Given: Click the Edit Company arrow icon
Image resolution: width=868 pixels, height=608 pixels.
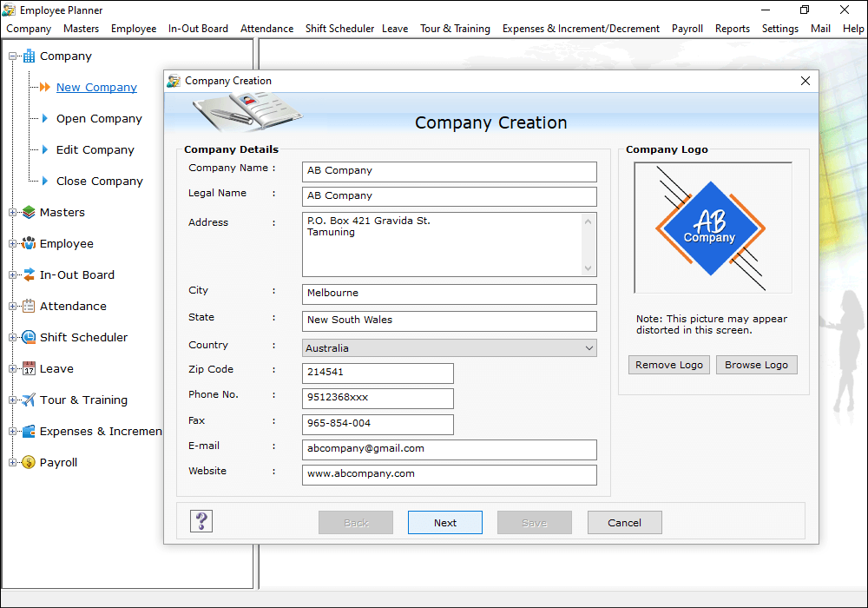Looking at the screenshot, I should pos(45,149).
